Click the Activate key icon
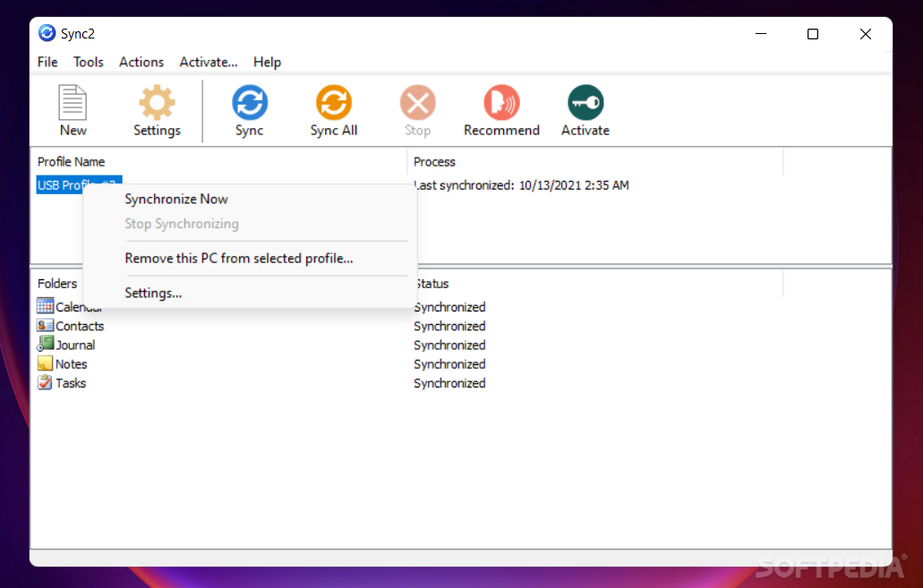Image resolution: width=923 pixels, height=588 pixels. pos(585,102)
